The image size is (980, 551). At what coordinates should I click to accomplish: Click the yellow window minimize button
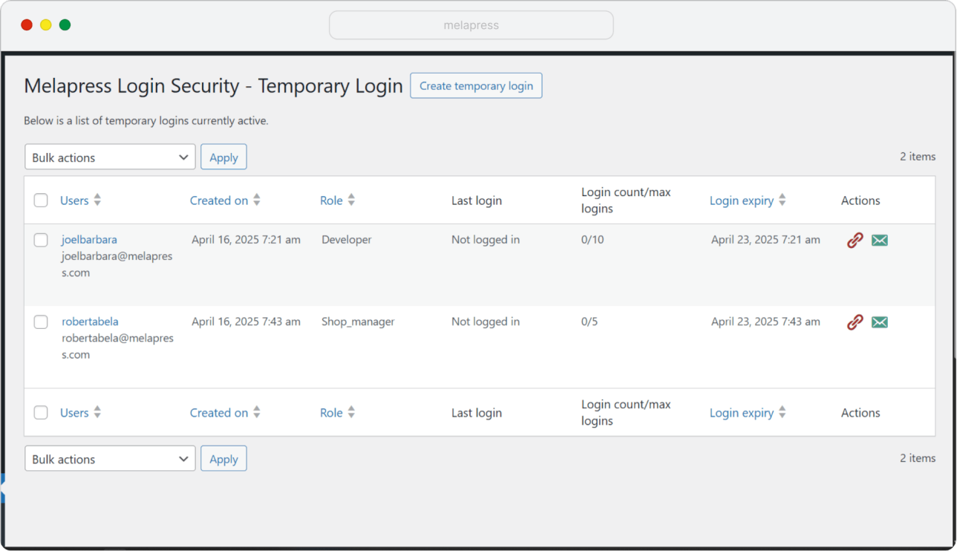coord(45,25)
